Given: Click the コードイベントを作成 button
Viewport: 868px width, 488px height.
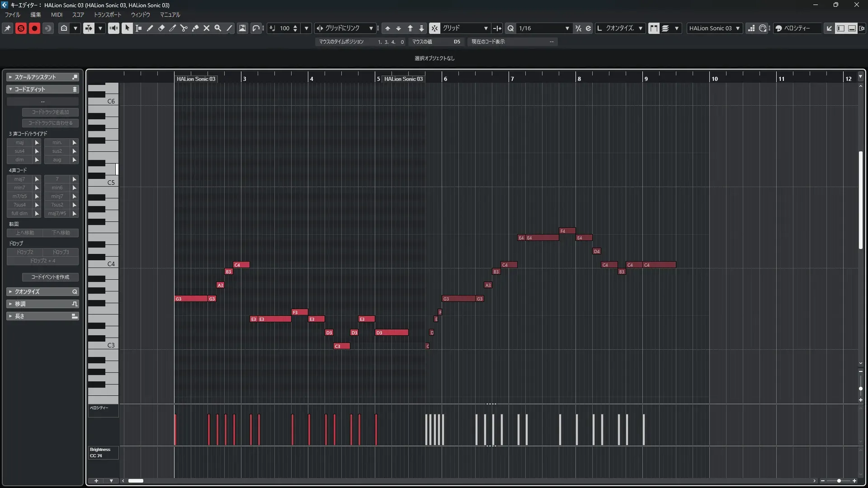Looking at the screenshot, I should click(50, 277).
